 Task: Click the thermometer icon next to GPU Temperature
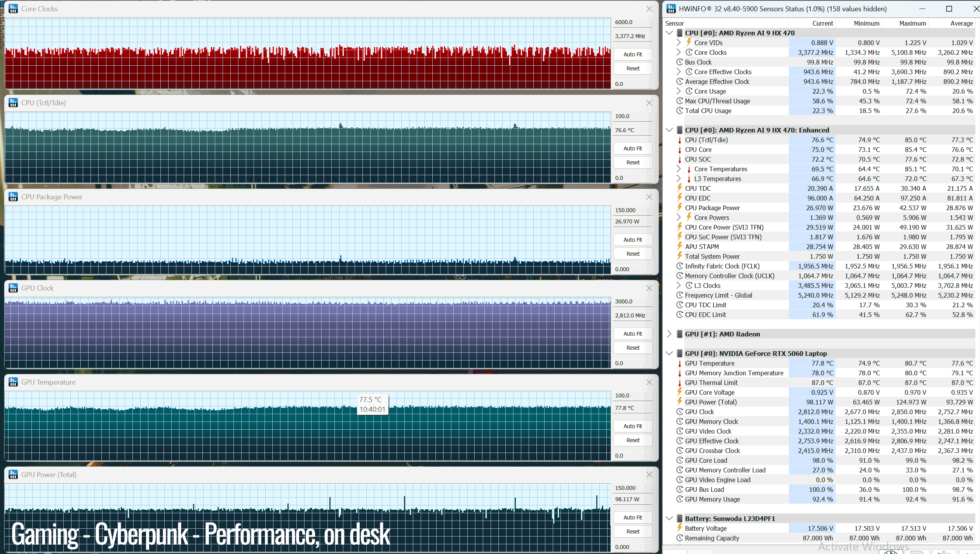point(680,363)
